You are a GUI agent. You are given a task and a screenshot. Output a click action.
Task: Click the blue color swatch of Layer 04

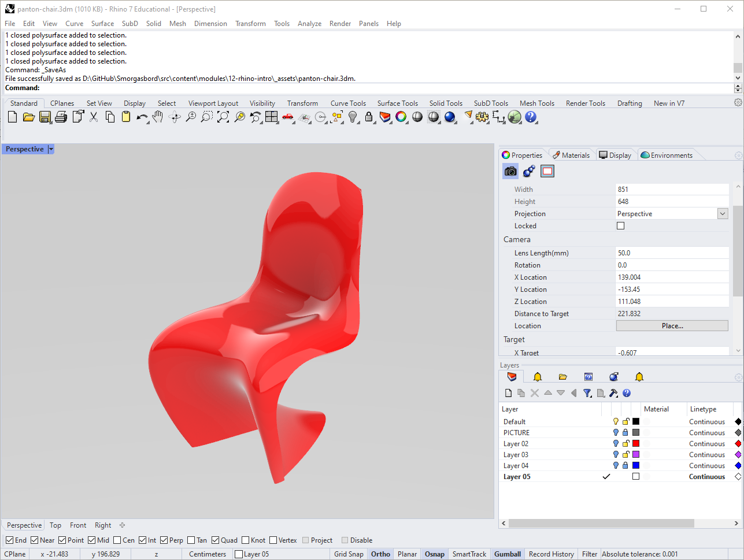coord(636,466)
